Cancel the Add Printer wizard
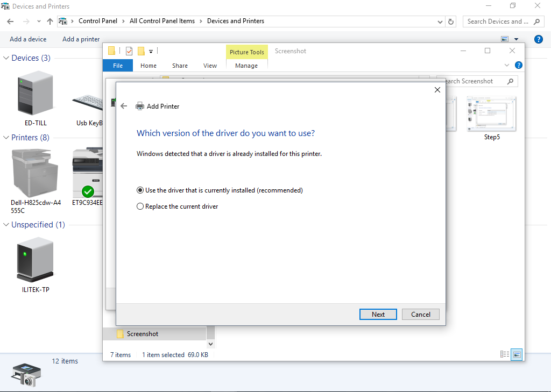Image resolution: width=551 pixels, height=392 pixels. click(420, 315)
